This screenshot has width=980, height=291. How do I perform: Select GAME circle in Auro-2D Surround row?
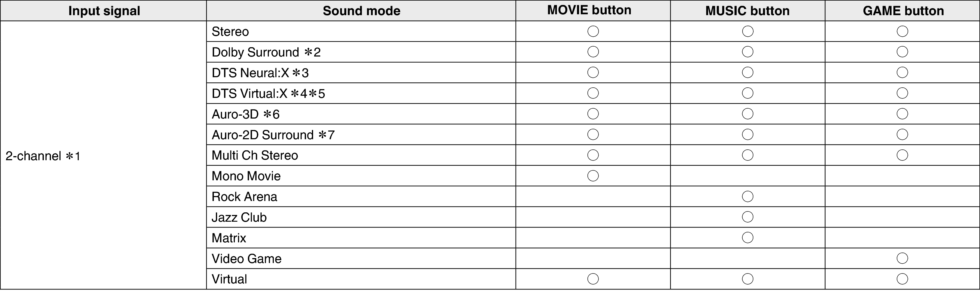pos(902,135)
